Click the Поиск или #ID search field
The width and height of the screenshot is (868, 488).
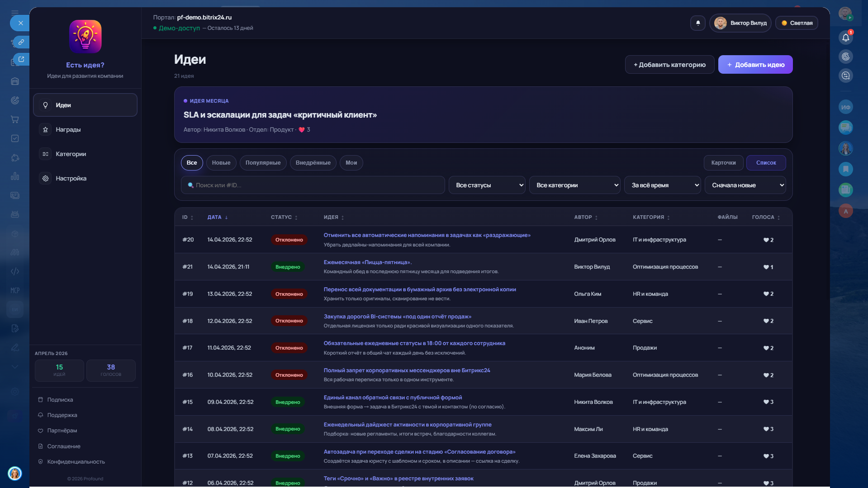pos(313,185)
